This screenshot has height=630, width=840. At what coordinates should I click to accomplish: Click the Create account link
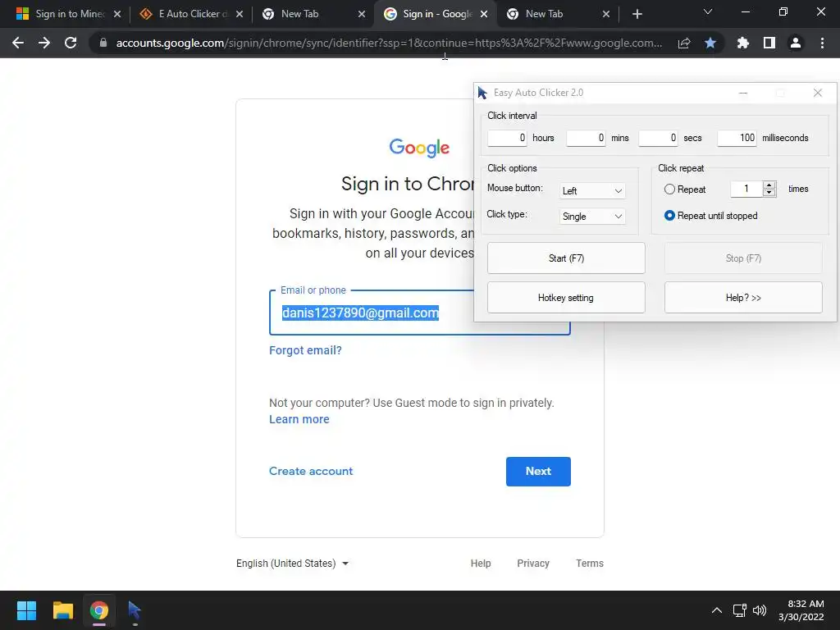[x=311, y=471]
